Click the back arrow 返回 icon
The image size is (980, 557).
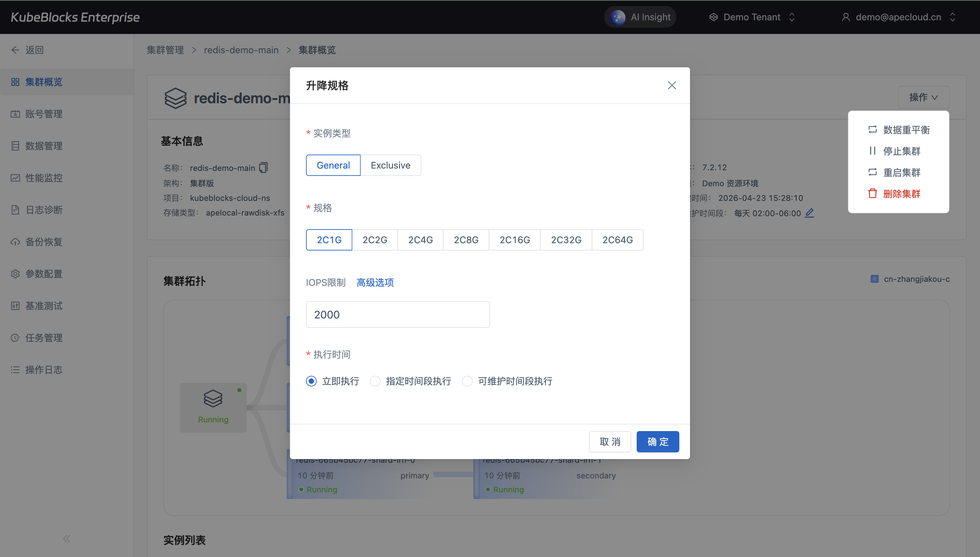click(15, 50)
